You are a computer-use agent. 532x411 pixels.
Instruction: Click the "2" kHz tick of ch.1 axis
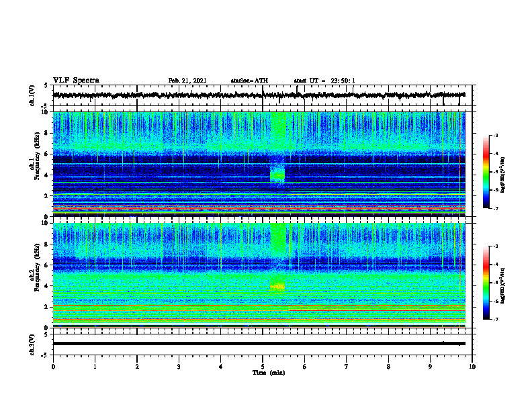coord(46,196)
